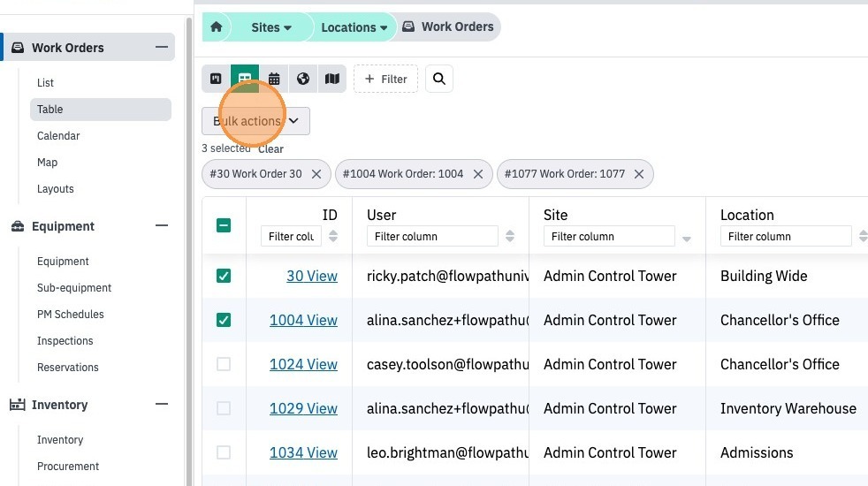This screenshot has height=486, width=868.
Task: Focus the Location column filter field
Action: coord(786,236)
